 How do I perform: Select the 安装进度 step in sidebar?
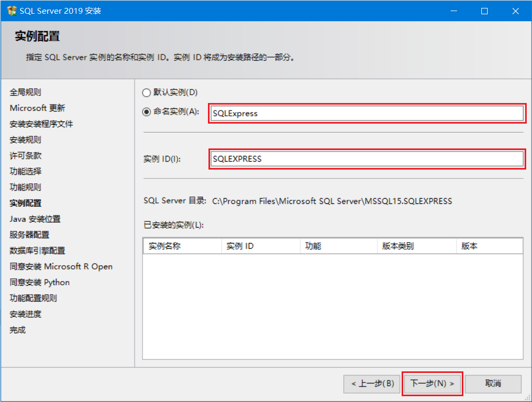(x=25, y=314)
